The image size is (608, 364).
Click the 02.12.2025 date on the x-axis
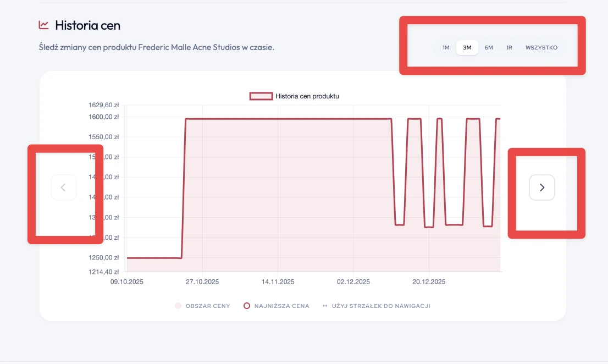coord(353,282)
